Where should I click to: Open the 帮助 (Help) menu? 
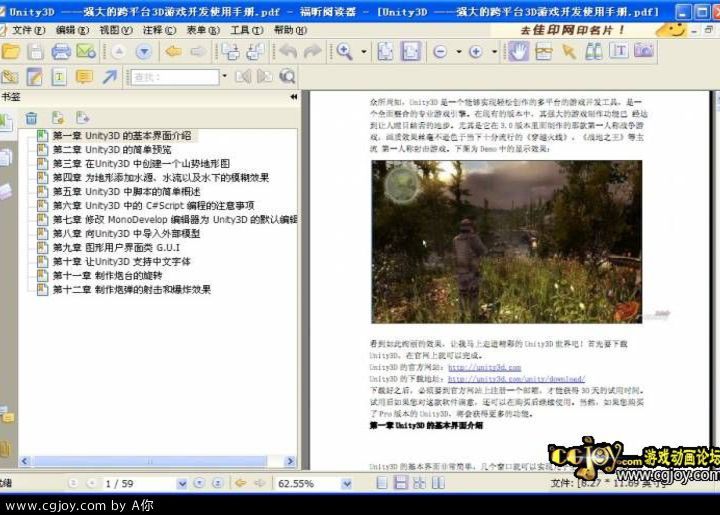(290, 30)
